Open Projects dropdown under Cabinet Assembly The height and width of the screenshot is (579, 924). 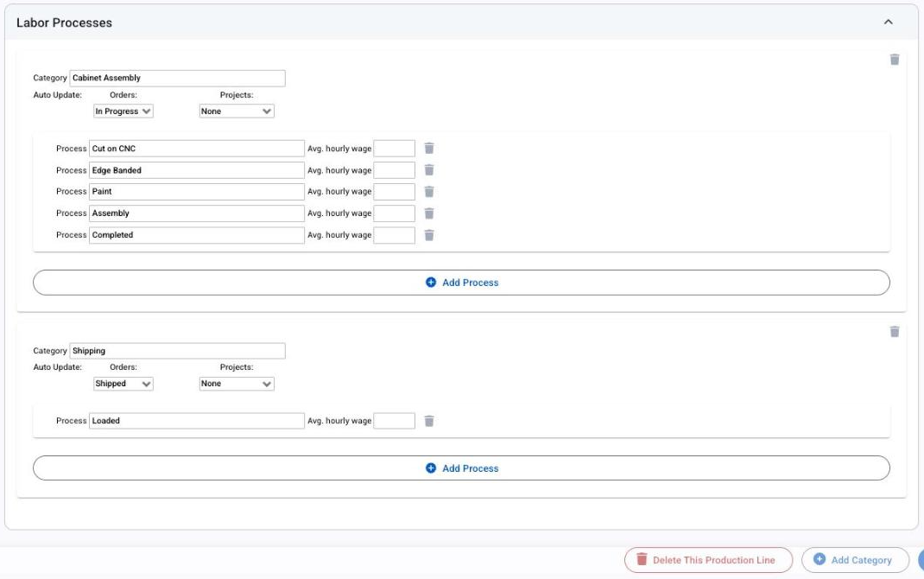point(237,111)
